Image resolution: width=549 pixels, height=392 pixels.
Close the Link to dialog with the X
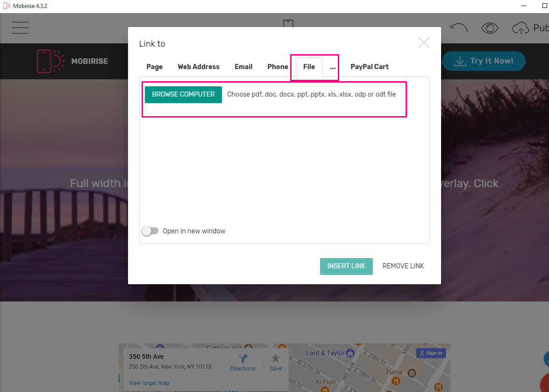click(424, 43)
